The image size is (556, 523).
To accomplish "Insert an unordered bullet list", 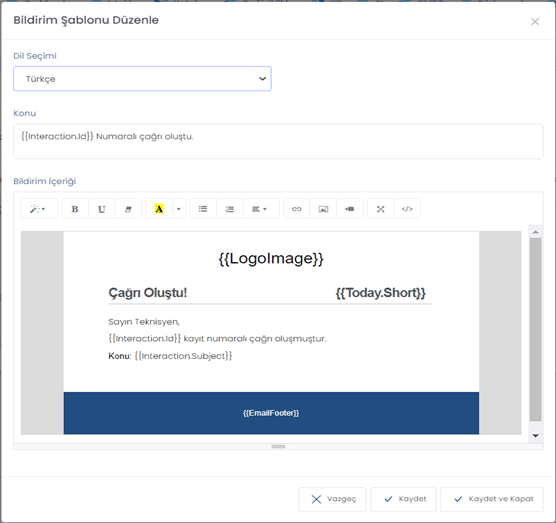I will coord(203,209).
